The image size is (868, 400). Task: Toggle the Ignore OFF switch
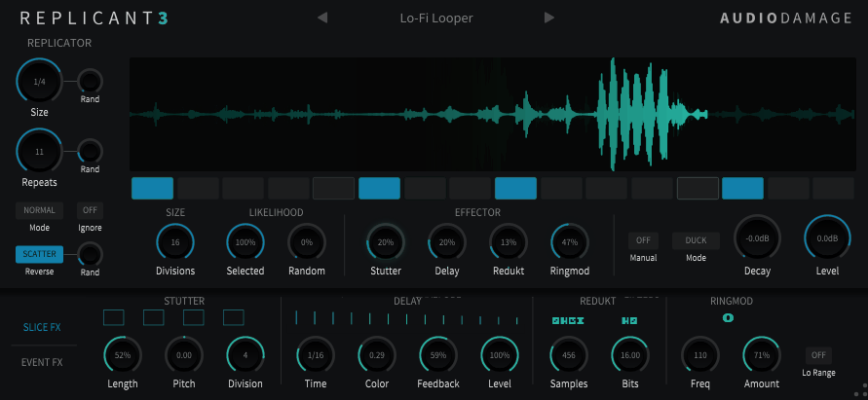point(90,210)
